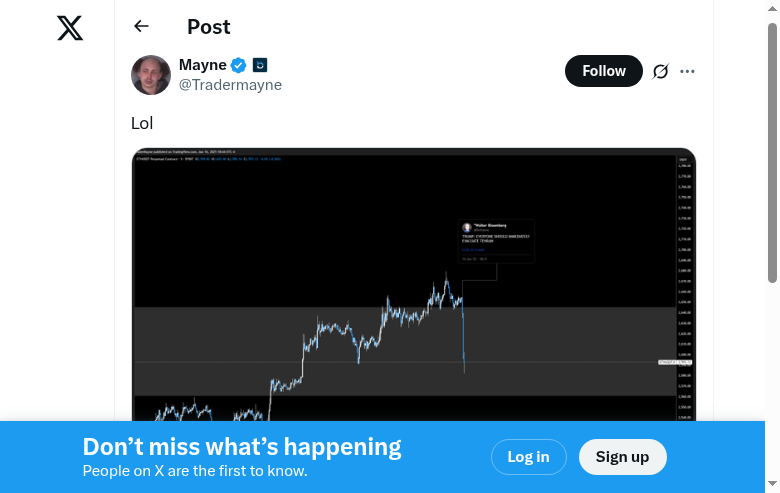Open Grok actions icon next to Follow
The width and height of the screenshot is (780, 493).
[x=660, y=71]
